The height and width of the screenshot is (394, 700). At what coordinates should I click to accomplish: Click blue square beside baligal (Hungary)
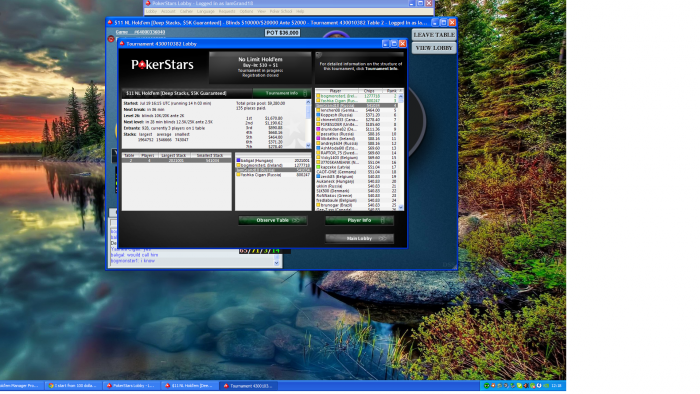tap(238, 160)
